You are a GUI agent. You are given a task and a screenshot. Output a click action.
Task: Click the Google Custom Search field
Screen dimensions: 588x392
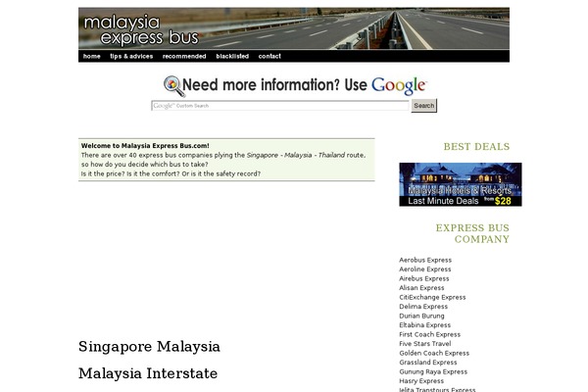pos(280,106)
